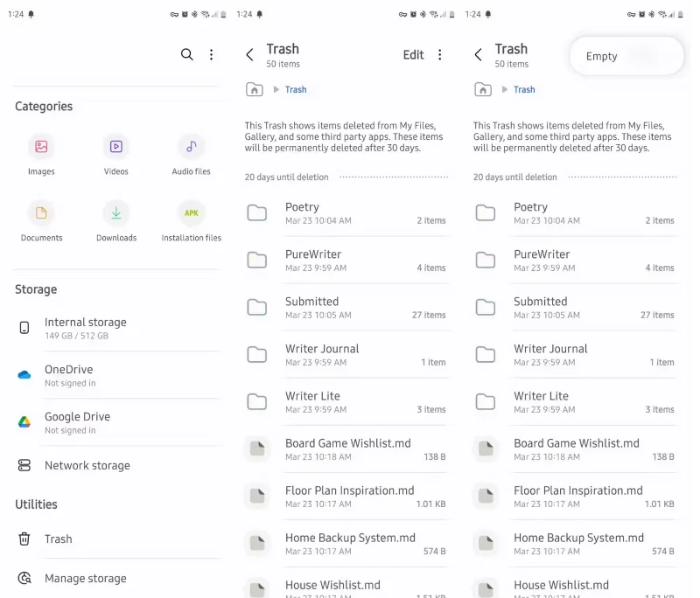Viewport: 700px width, 598px height.
Task: Tap the Edit button in Trash
Action: (413, 54)
